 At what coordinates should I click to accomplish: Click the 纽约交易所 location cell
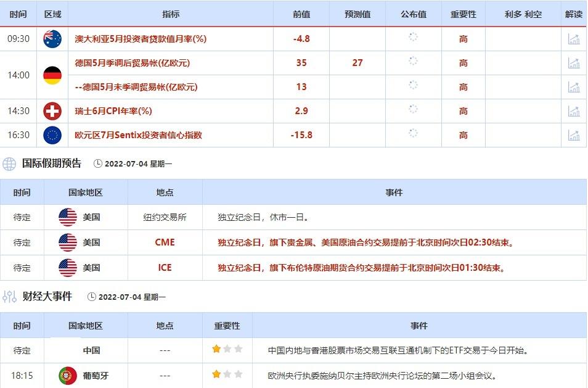click(x=165, y=217)
